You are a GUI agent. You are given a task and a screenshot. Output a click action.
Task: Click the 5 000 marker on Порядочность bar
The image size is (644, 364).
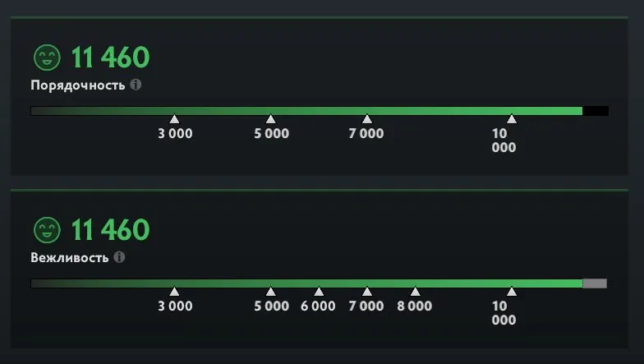(271, 119)
